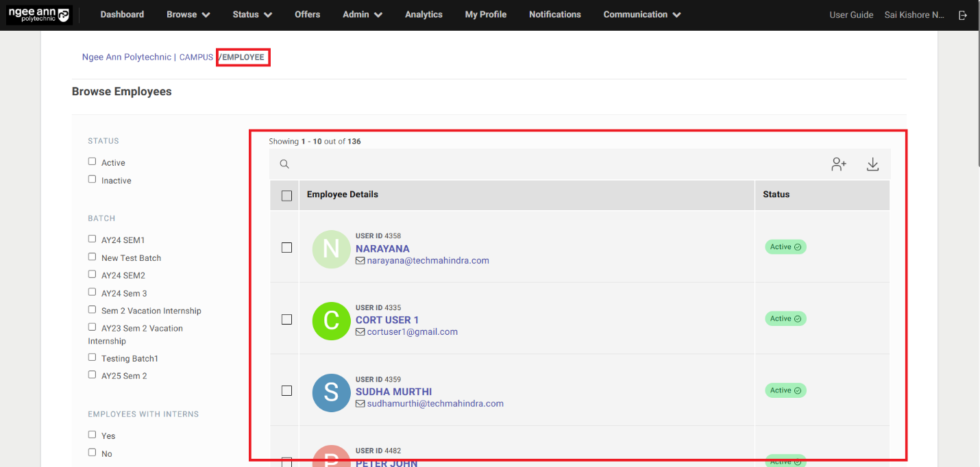Click the CAMPUS breadcrumb link

(196, 58)
